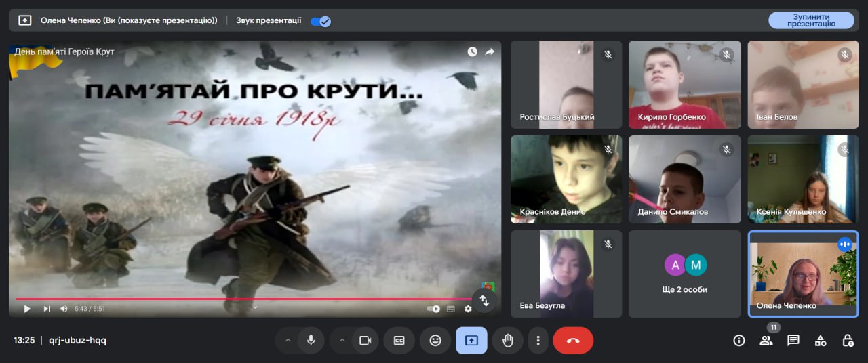
Task: Mute the microphone
Action: [311, 341]
